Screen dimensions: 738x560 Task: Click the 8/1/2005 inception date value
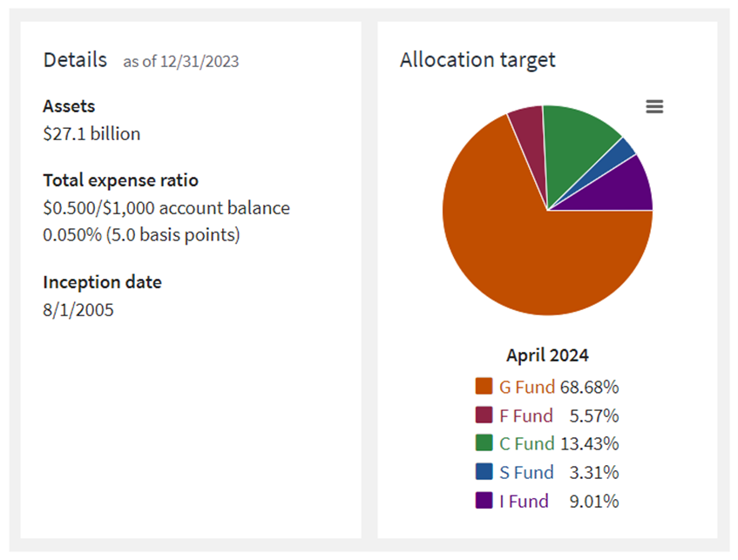pos(78,310)
